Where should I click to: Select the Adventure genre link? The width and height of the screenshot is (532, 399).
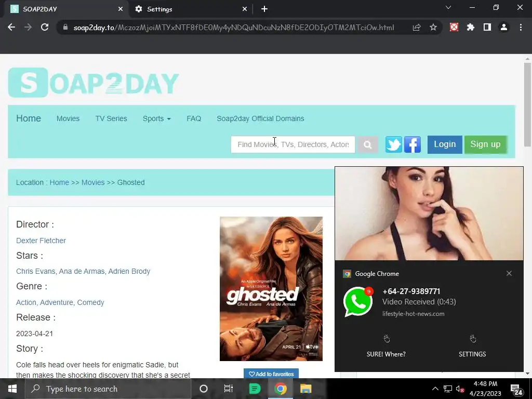(x=56, y=302)
